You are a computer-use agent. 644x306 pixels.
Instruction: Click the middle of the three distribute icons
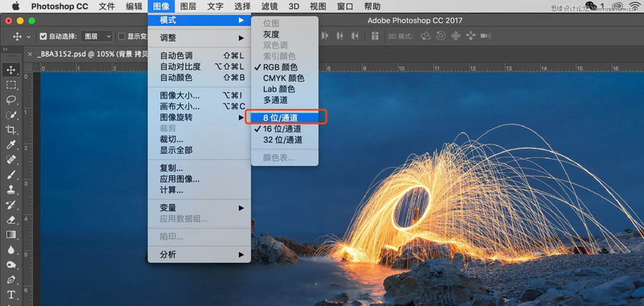340,36
